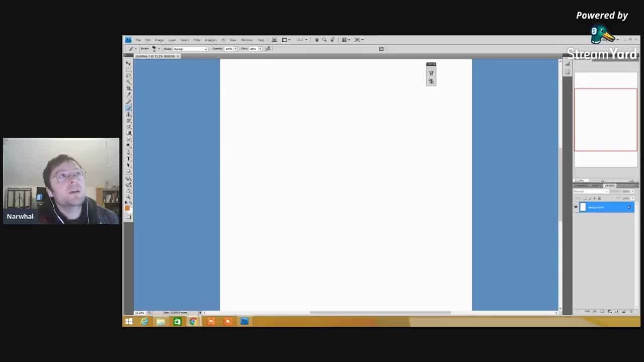Select the Move tool in the toolbox
644x362 pixels.
tap(128, 63)
